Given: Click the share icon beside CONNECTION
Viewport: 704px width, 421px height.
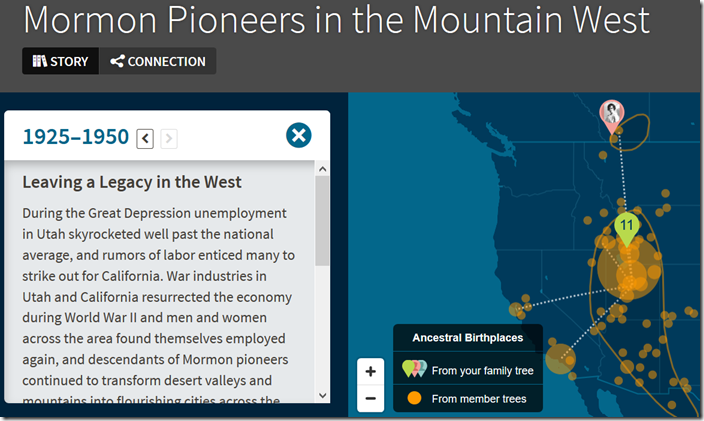Looking at the screenshot, I should point(117,61).
